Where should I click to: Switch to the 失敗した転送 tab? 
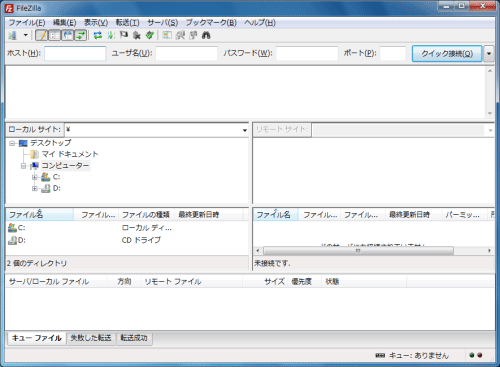pyautogui.click(x=91, y=338)
